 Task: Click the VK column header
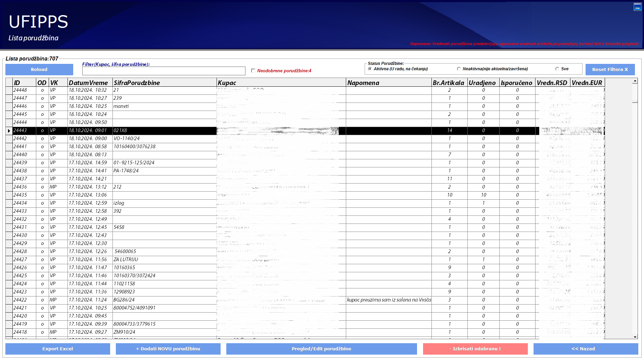58,83
